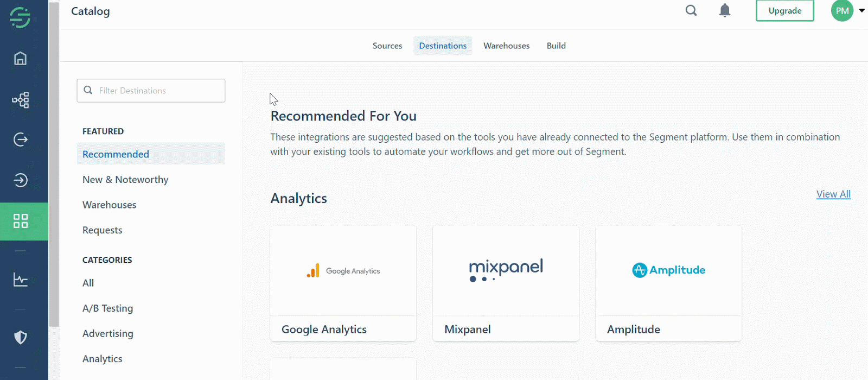Open the Privacy shield sidebar icon
868x380 pixels.
[21, 337]
